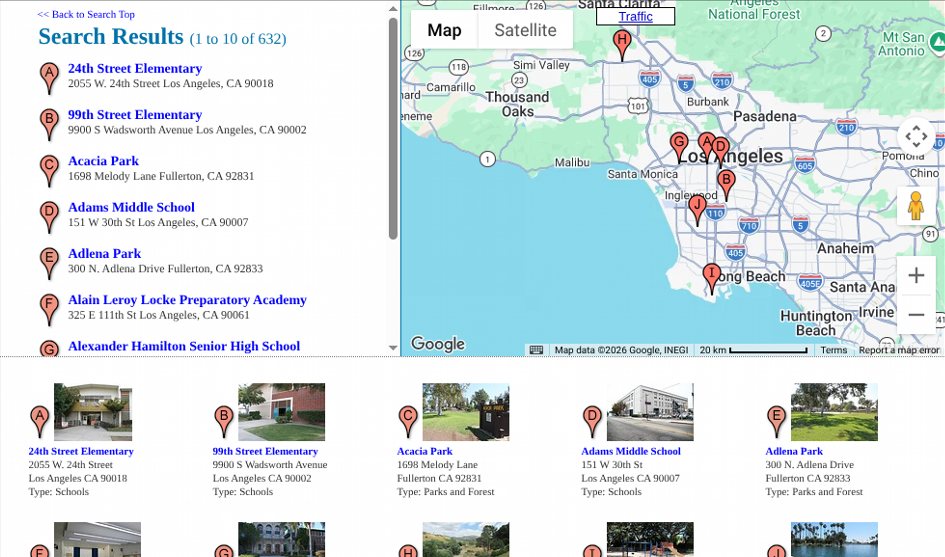Select map pin A on the map

(x=705, y=145)
